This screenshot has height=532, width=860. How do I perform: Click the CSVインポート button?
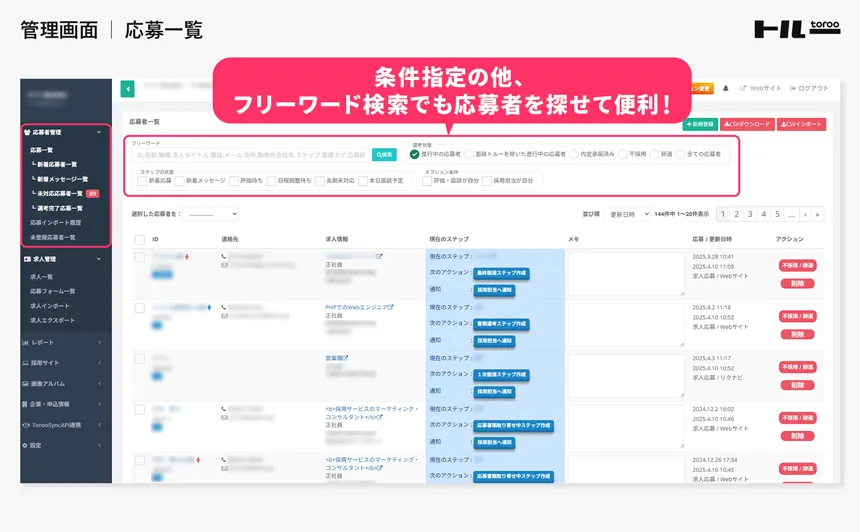coord(801,124)
